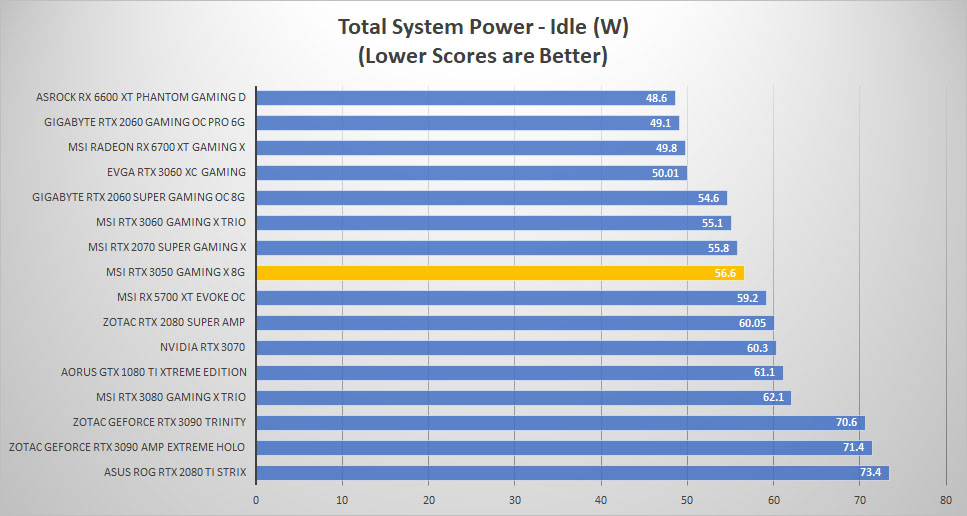Click the 70.6 data value
Viewport: 967px width, 516px height.
[x=846, y=422]
